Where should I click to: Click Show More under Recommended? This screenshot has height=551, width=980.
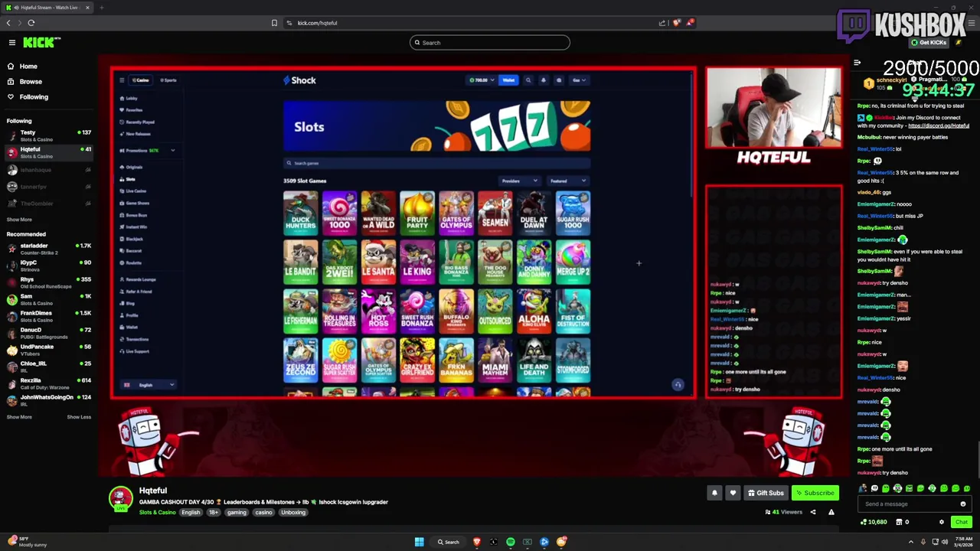[x=19, y=417]
